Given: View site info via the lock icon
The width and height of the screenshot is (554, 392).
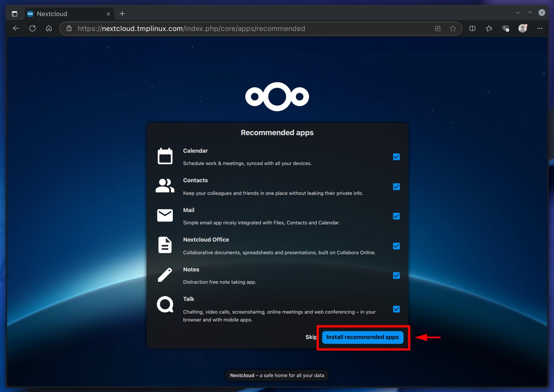Looking at the screenshot, I should (x=69, y=28).
